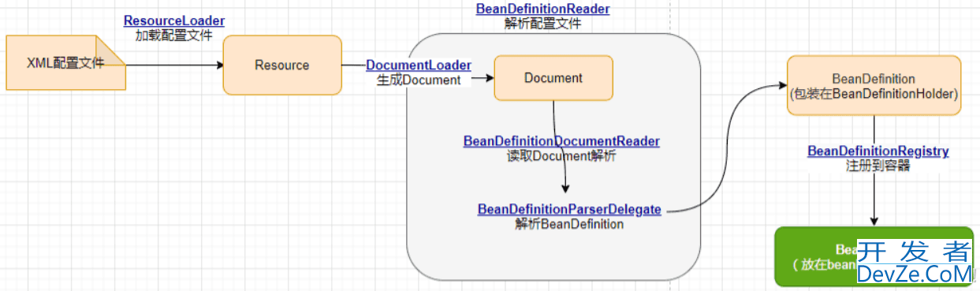The image size is (980, 291).
Task: Open the BeanDefinitionDocumentReader link
Action: coord(561,141)
